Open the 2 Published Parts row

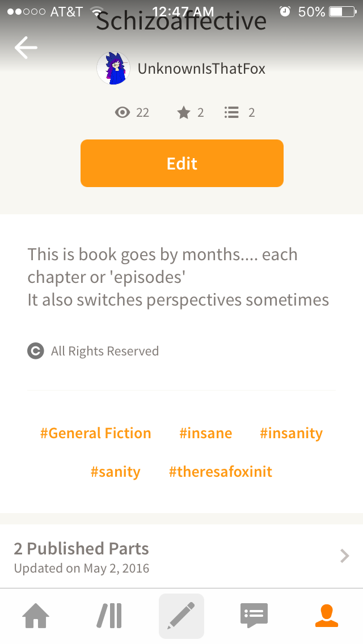181,557
